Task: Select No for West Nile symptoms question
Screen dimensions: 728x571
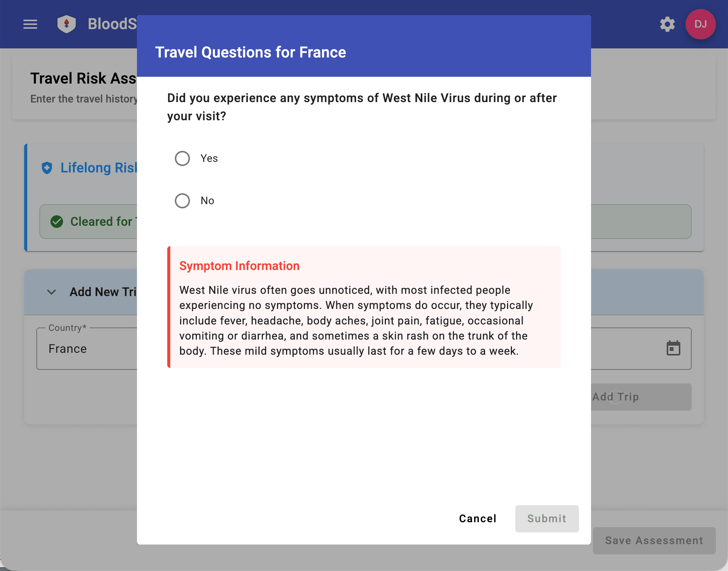Action: (182, 201)
